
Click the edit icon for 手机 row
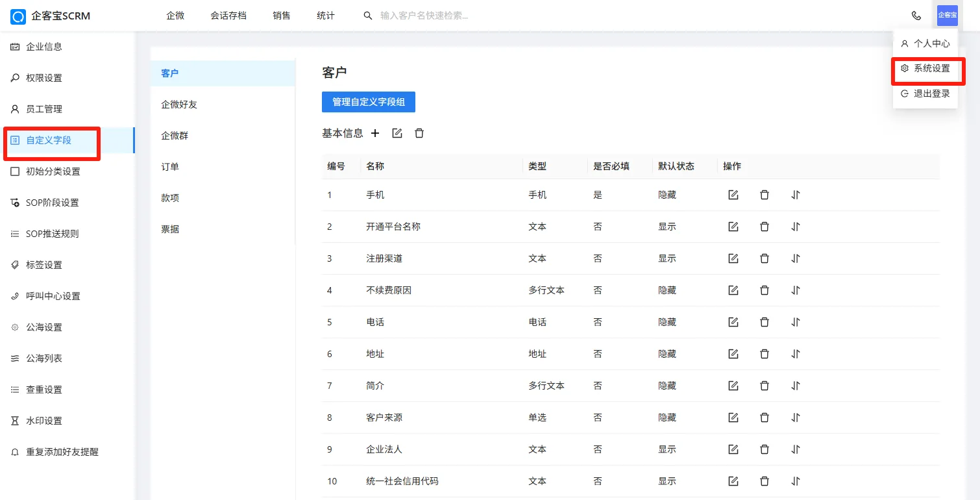pos(733,195)
